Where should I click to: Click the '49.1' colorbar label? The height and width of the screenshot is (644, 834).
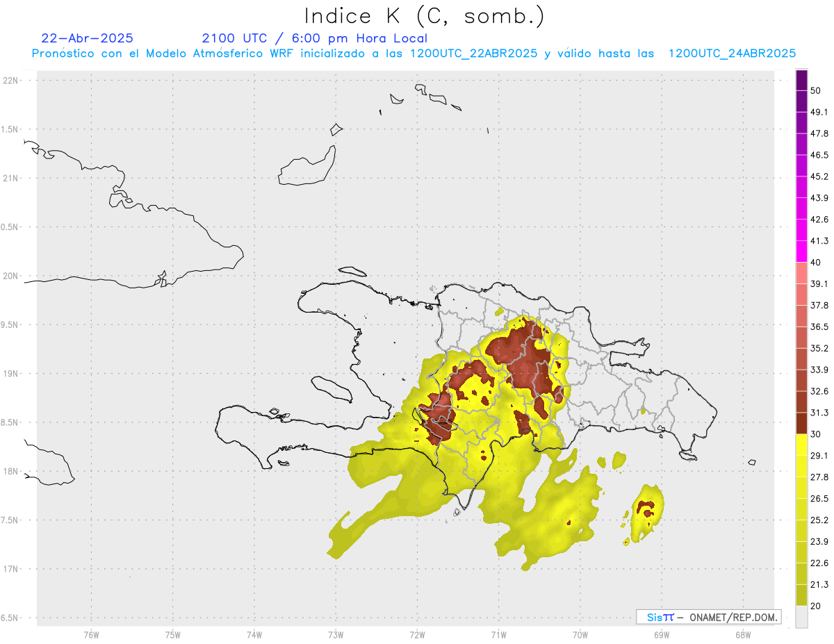pos(819,112)
